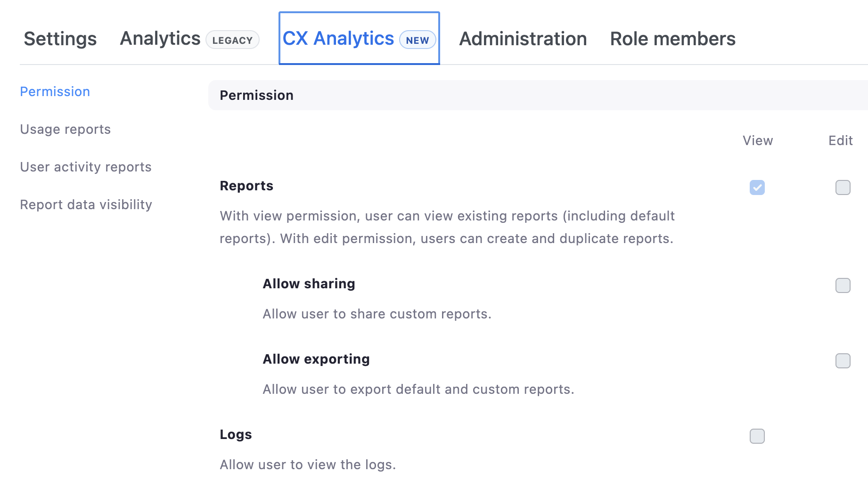Click the Edit column header
The height and width of the screenshot is (488, 868).
tap(841, 140)
